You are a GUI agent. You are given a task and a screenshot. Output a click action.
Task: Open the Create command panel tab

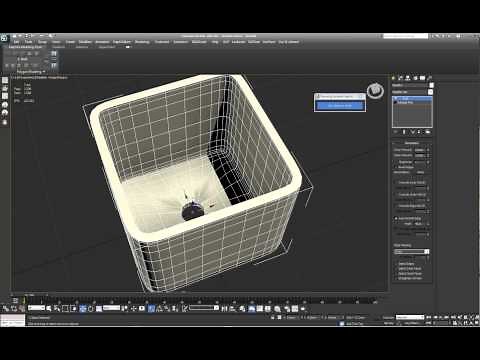tap(394, 78)
